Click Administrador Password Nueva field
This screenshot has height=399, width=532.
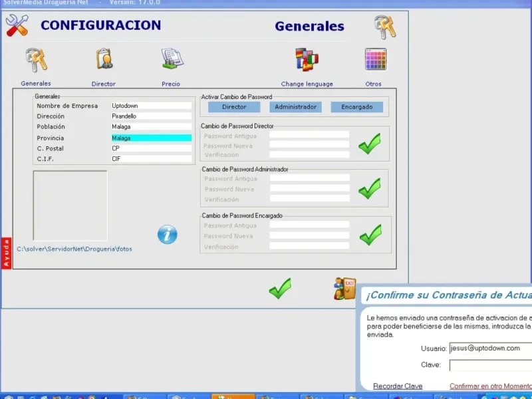pos(309,188)
